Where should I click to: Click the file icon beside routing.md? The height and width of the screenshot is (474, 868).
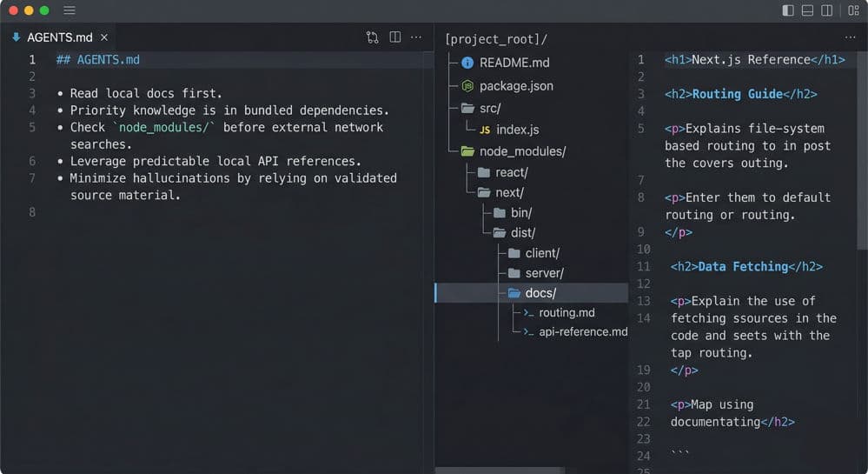528,313
